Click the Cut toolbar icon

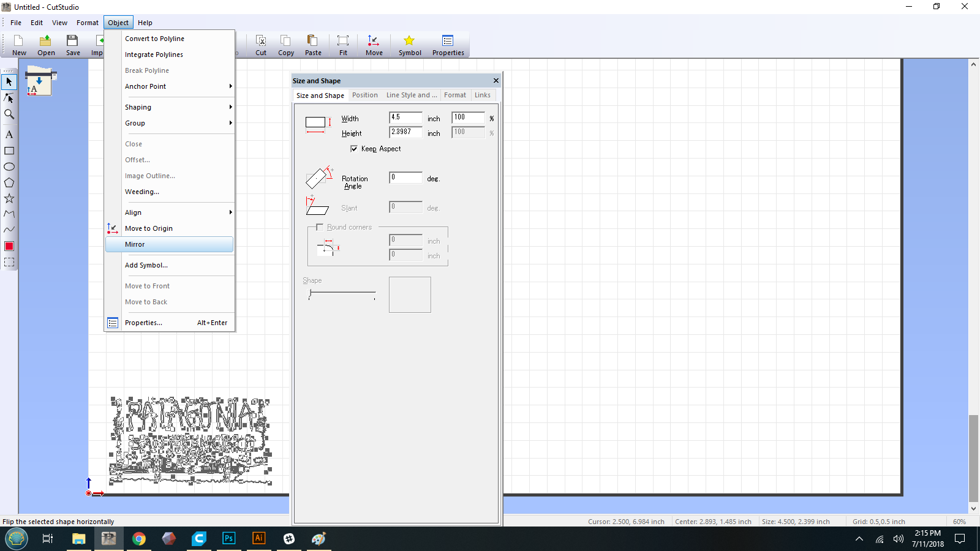point(261,45)
